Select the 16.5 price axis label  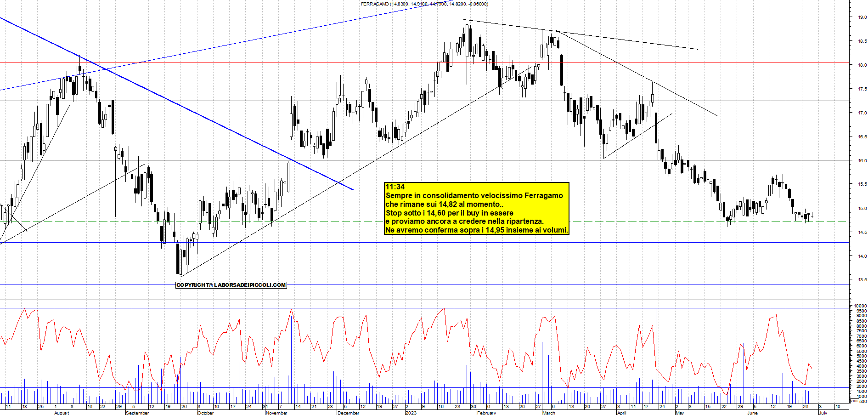point(862,137)
